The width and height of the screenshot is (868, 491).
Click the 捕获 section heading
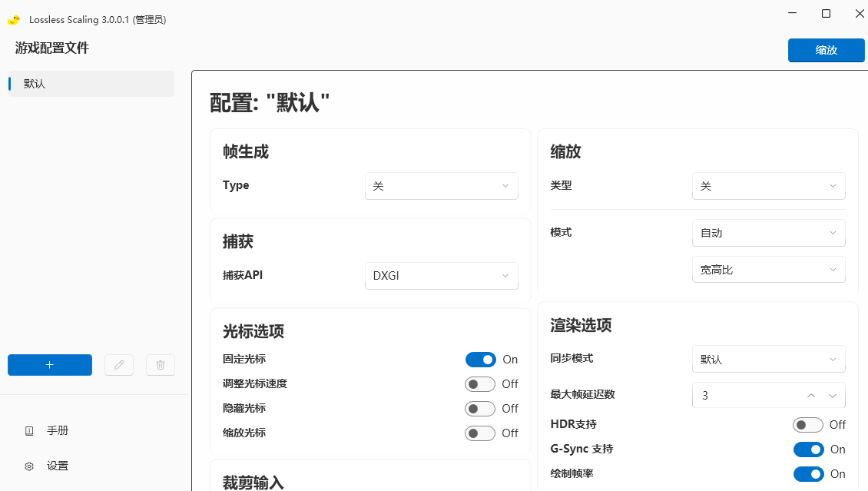238,241
